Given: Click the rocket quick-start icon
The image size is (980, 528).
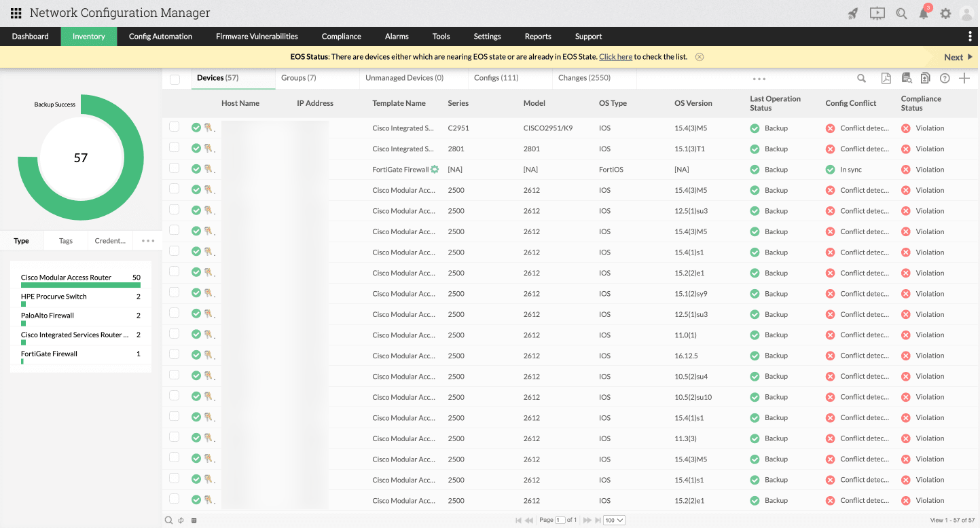Looking at the screenshot, I should [853, 14].
